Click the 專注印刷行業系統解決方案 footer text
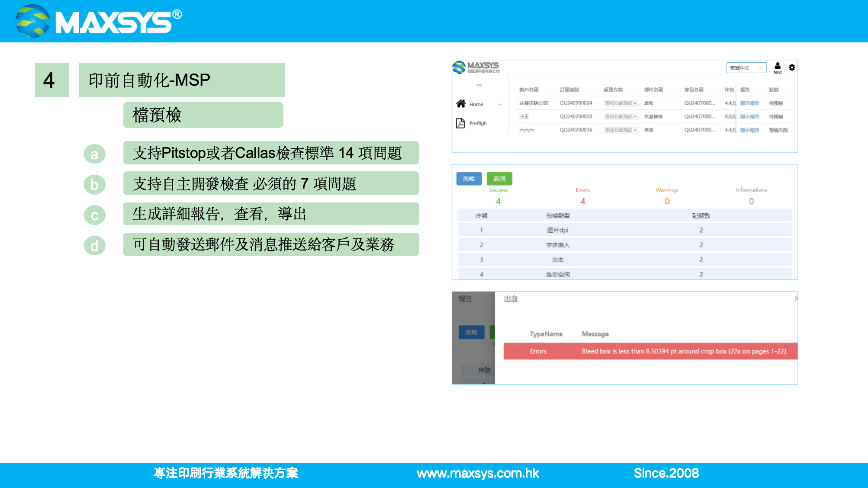 [226, 473]
